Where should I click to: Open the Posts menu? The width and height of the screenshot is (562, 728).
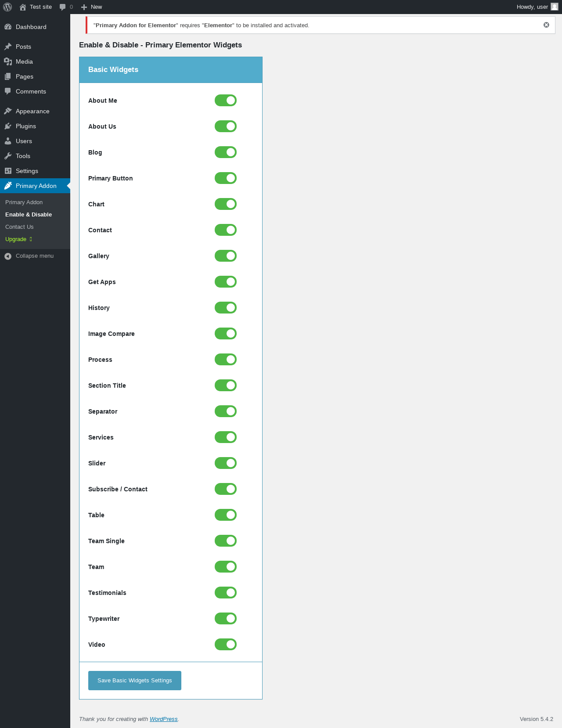35,47
